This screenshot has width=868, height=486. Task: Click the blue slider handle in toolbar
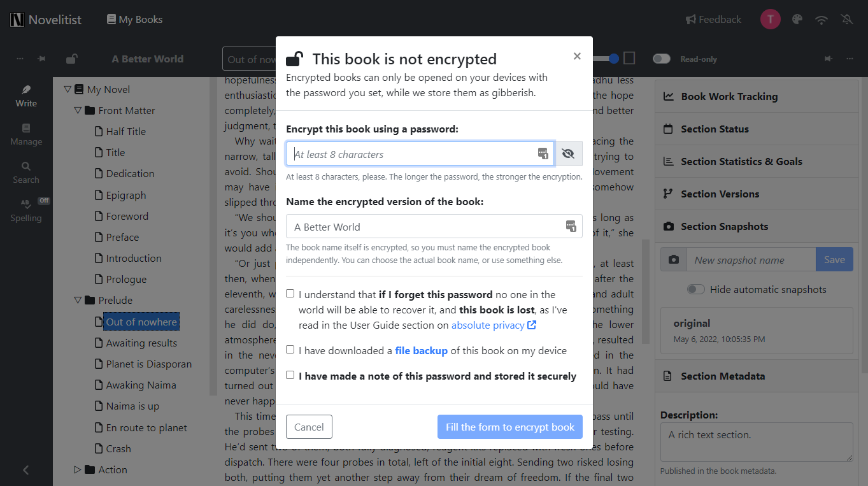[614, 59]
